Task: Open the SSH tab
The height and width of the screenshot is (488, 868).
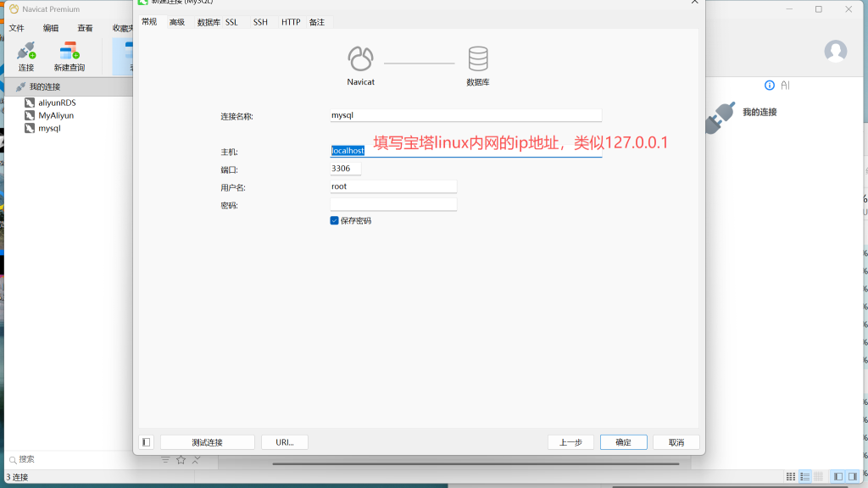Action: 260,22
